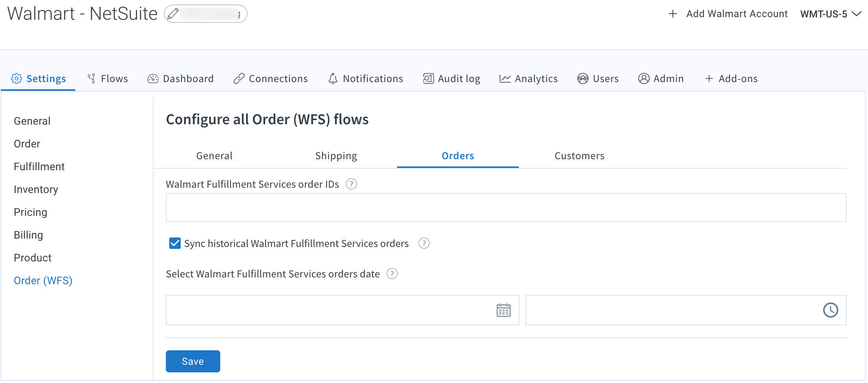
Task: Click the pencil edit icon beside Walmart - NetSuite
Action: pos(173,14)
